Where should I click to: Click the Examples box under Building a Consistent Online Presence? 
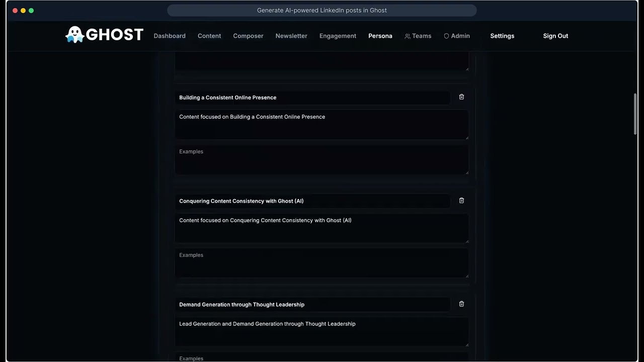pos(321,160)
